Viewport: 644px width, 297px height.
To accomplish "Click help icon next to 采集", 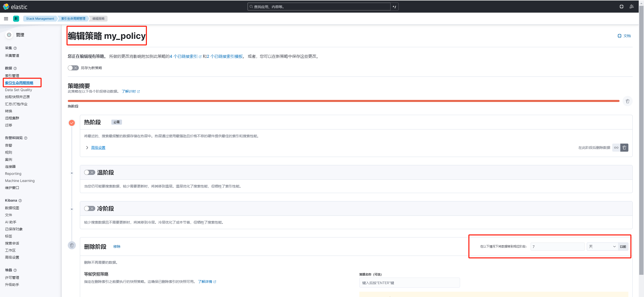I will pyautogui.click(x=15, y=48).
